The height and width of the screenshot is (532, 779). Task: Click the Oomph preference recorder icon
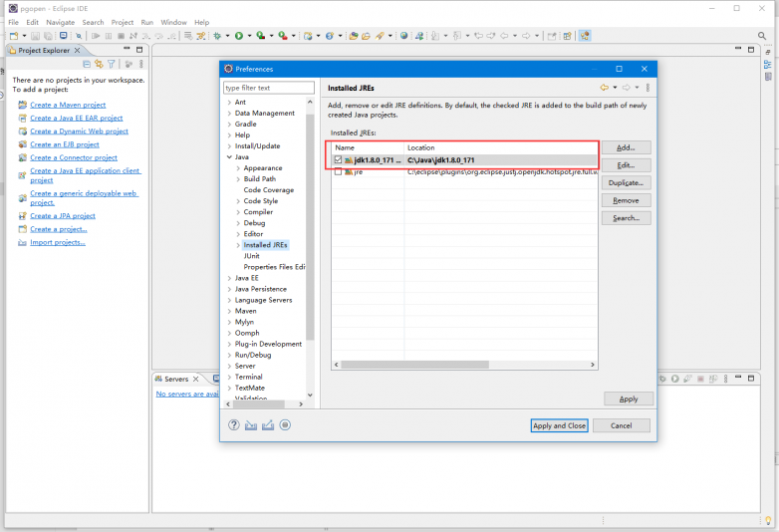click(x=285, y=425)
